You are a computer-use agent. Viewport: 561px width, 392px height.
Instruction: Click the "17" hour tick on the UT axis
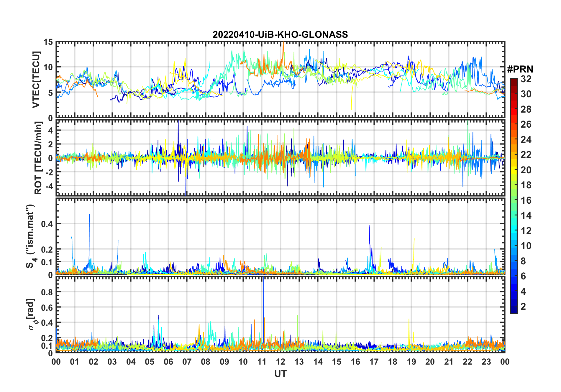coord(374,362)
